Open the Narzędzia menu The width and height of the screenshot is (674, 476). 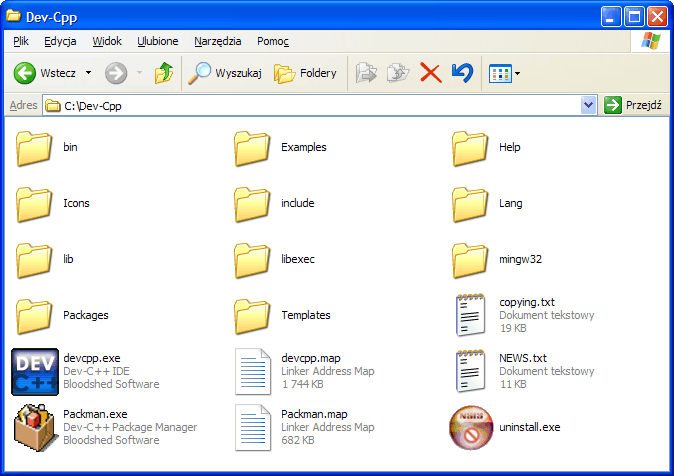pyautogui.click(x=217, y=41)
